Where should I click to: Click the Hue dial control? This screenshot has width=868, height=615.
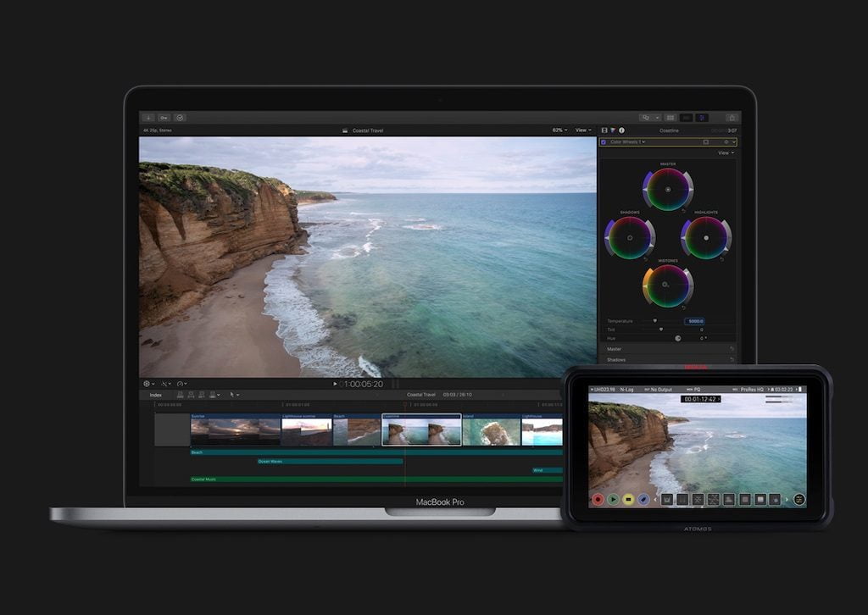pos(677,338)
